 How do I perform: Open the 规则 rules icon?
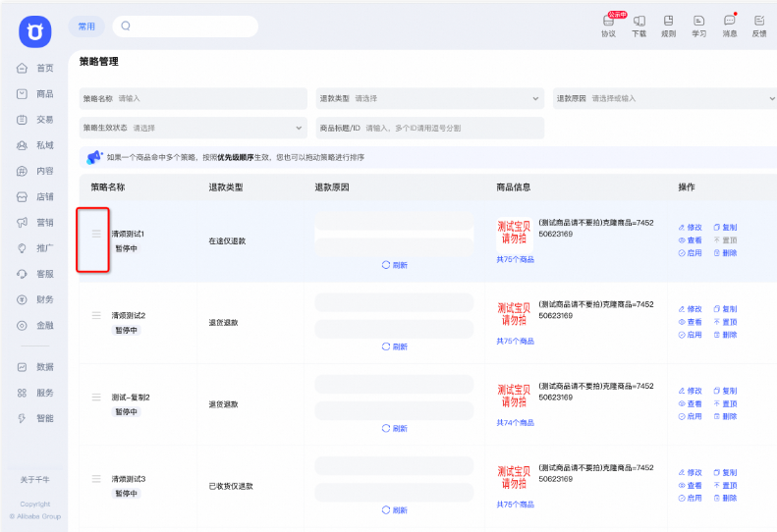669,27
